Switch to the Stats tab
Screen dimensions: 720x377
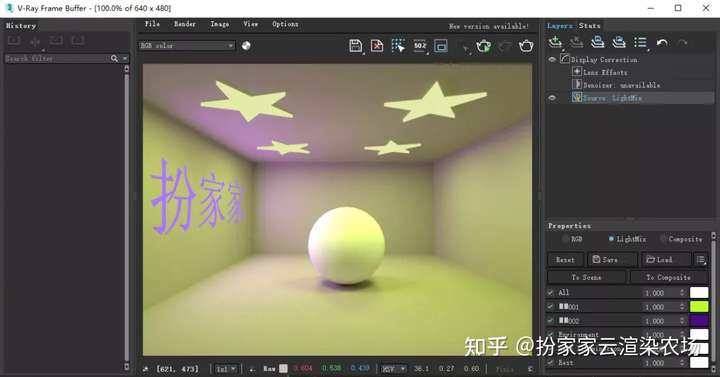tap(590, 26)
